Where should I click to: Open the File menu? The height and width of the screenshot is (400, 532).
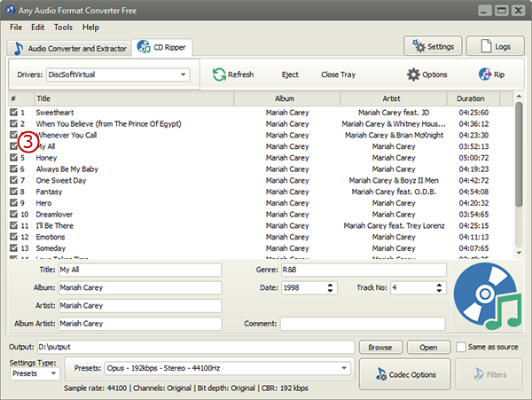(16, 27)
